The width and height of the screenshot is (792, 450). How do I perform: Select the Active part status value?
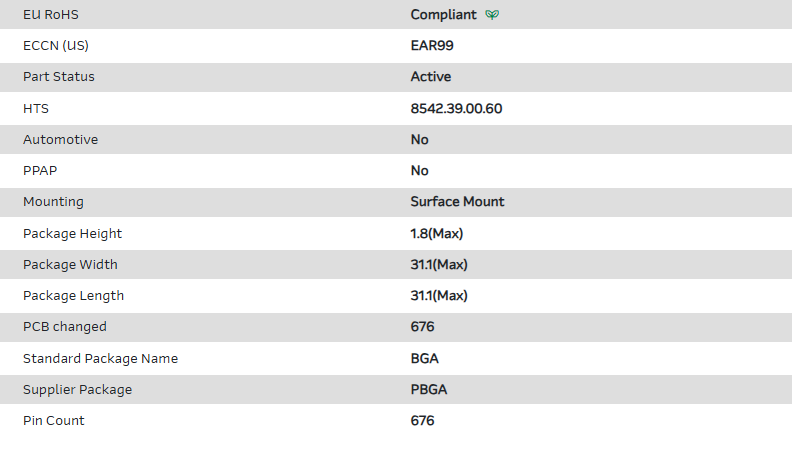pyautogui.click(x=431, y=77)
